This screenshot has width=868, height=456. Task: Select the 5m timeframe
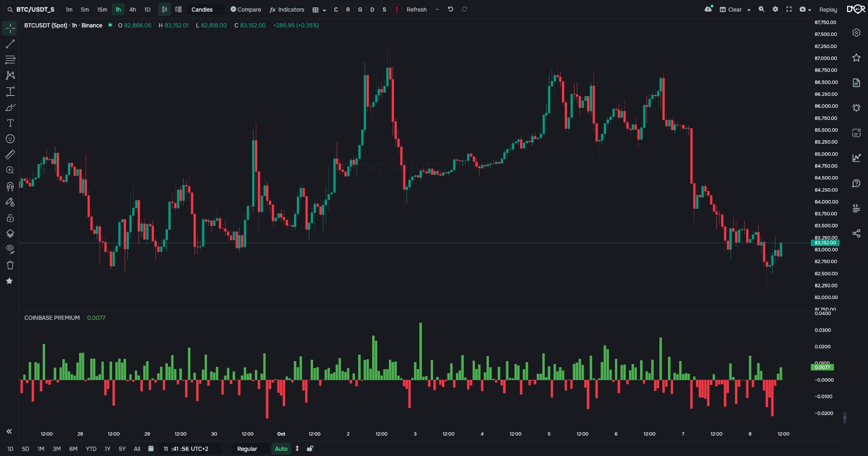(x=85, y=9)
